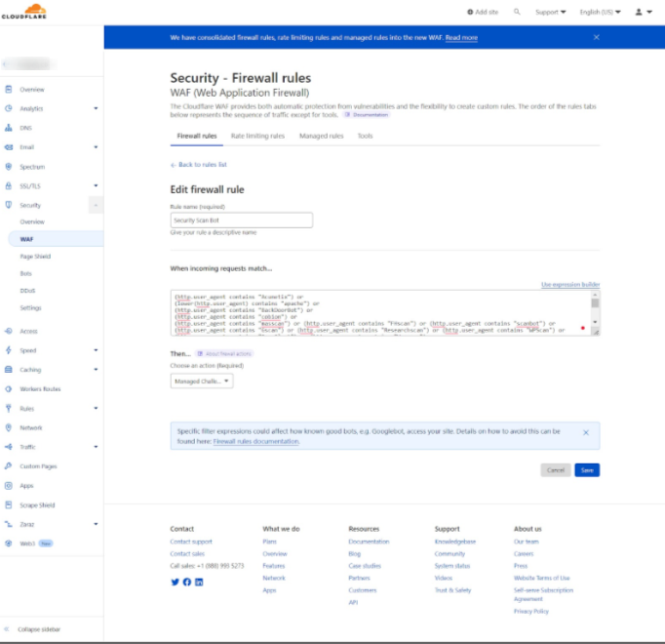
Task: Select DDoS in the Security submenu
Action: pos(27,291)
